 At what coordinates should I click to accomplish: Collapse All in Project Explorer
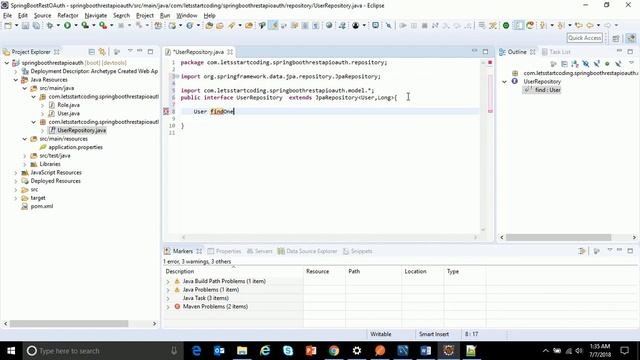[x=91, y=52]
